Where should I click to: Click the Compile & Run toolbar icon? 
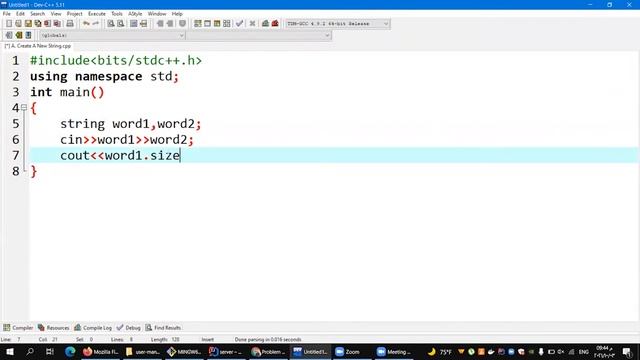pyautogui.click(x=217, y=24)
